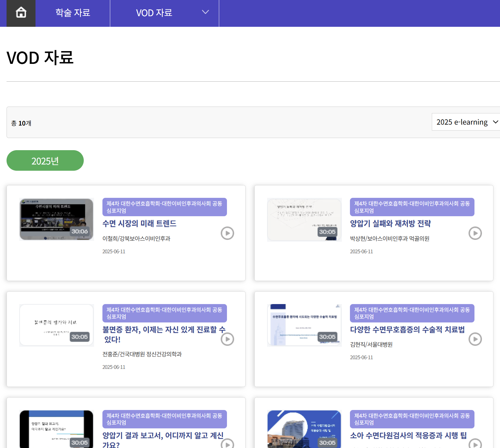Open thumbnail of 불면증의 평가와 치료

[56, 325]
